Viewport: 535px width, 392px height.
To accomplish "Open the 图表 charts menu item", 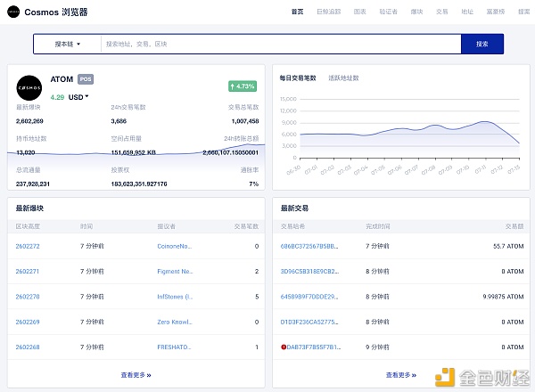I will click(x=360, y=12).
